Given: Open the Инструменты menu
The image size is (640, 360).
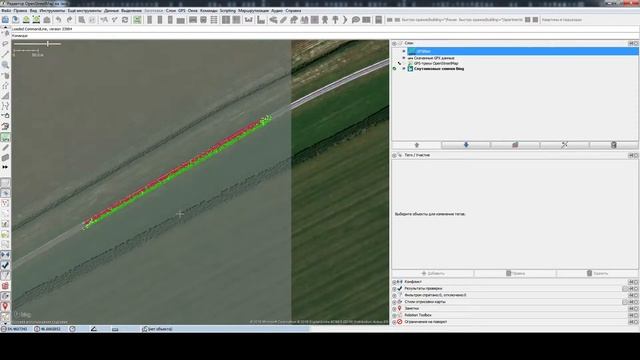Looking at the screenshot, I should (x=52, y=11).
